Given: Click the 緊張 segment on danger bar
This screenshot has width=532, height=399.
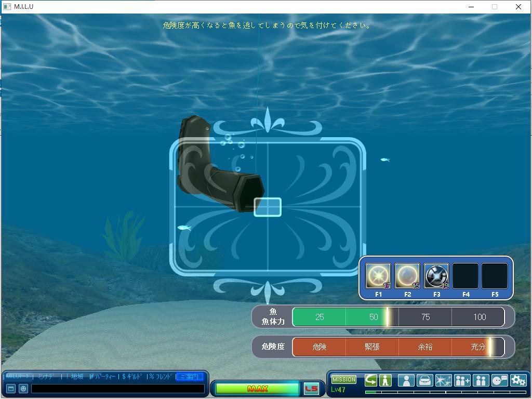Looking at the screenshot, I should tap(372, 347).
